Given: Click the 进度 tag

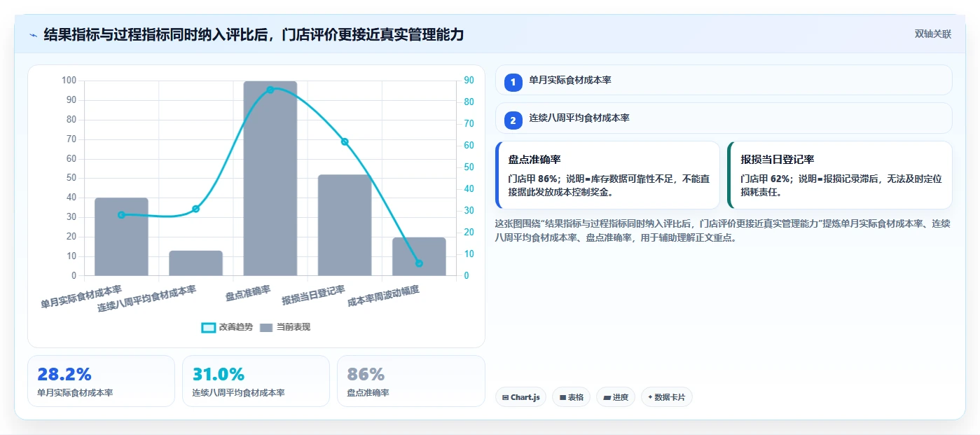Looking at the screenshot, I should [x=616, y=397].
